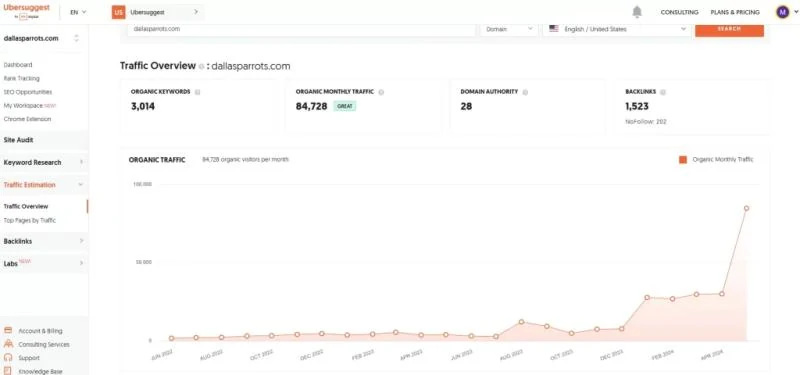Click the Knowledge Base book icon
This screenshot has width=800, height=375.
(x=8, y=371)
